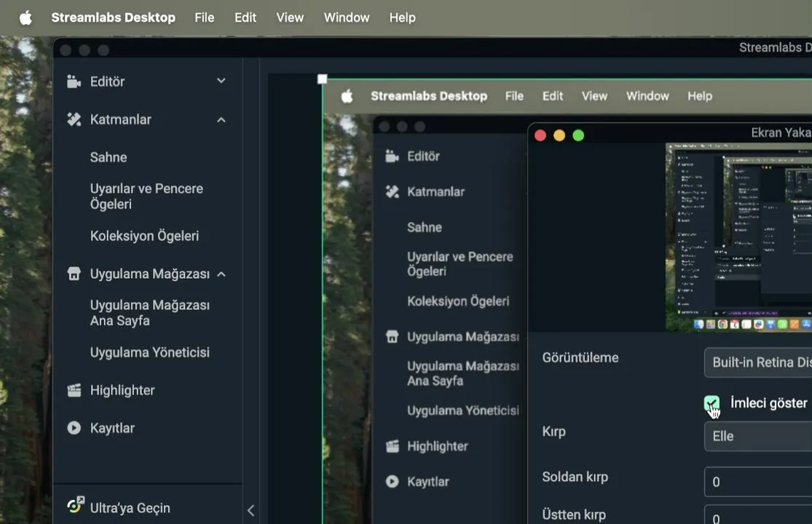Click the Ultra'ya Geçin icon at sidebar bottom
This screenshot has height=524, width=812.
click(x=76, y=505)
